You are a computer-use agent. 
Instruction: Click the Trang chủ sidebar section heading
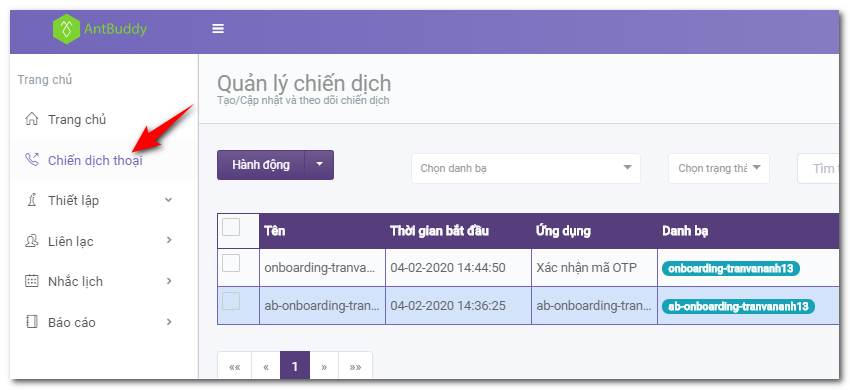pyautogui.click(x=45, y=80)
